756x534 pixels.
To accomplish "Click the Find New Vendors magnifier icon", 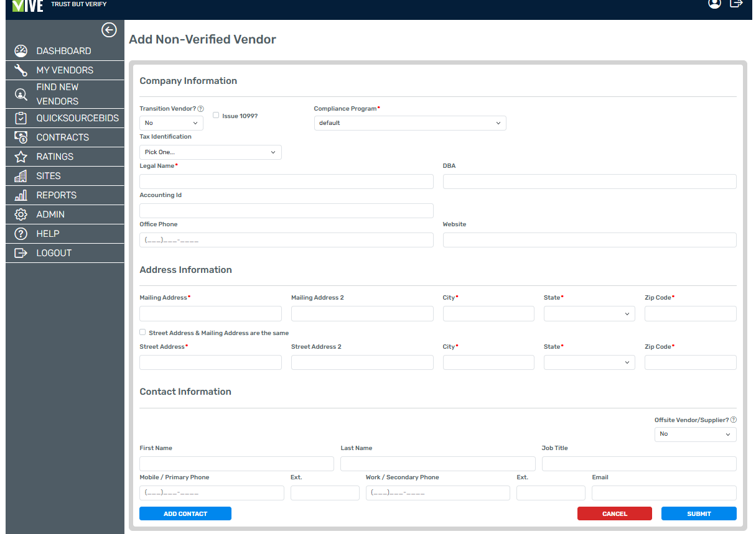I will tap(21, 94).
